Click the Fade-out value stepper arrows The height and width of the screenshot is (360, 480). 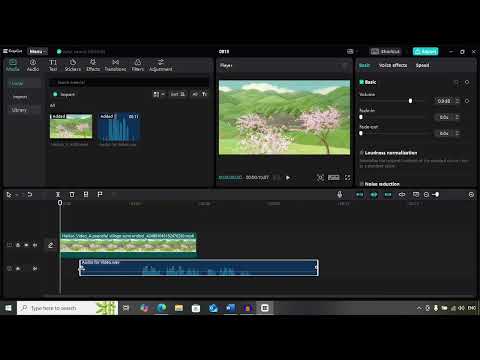tap(458, 133)
